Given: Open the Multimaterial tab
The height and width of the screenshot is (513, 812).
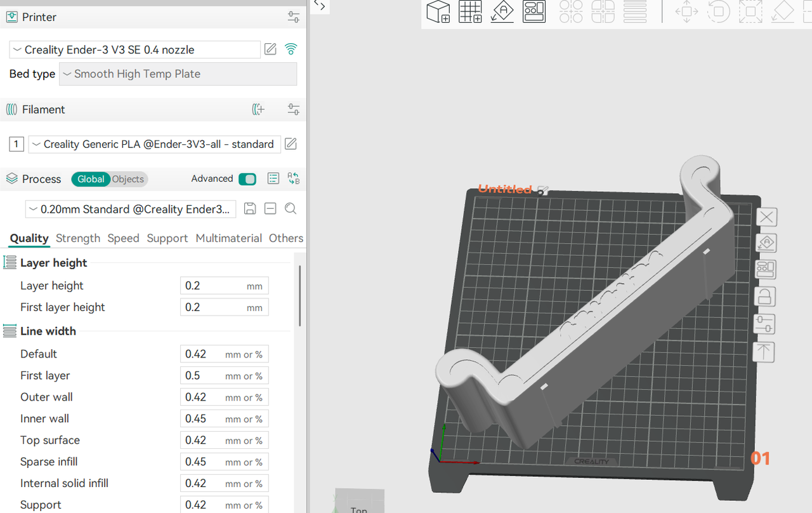Looking at the screenshot, I should click(229, 238).
